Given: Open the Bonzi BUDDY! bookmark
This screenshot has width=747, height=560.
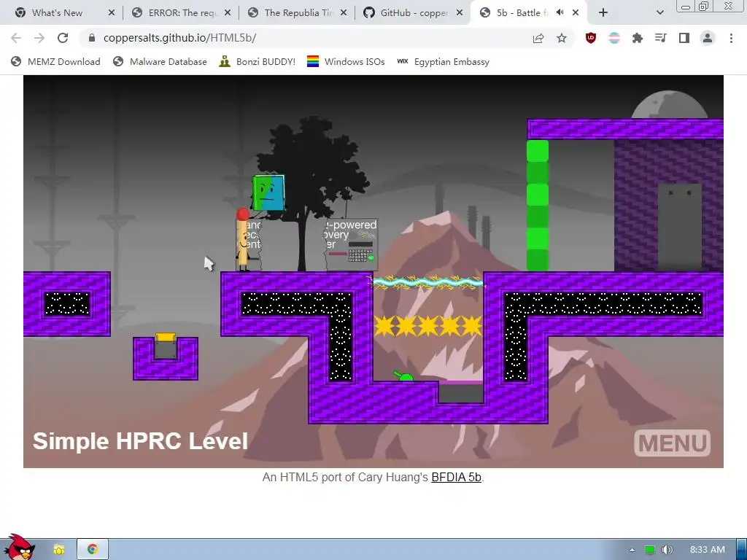Looking at the screenshot, I should (x=258, y=61).
